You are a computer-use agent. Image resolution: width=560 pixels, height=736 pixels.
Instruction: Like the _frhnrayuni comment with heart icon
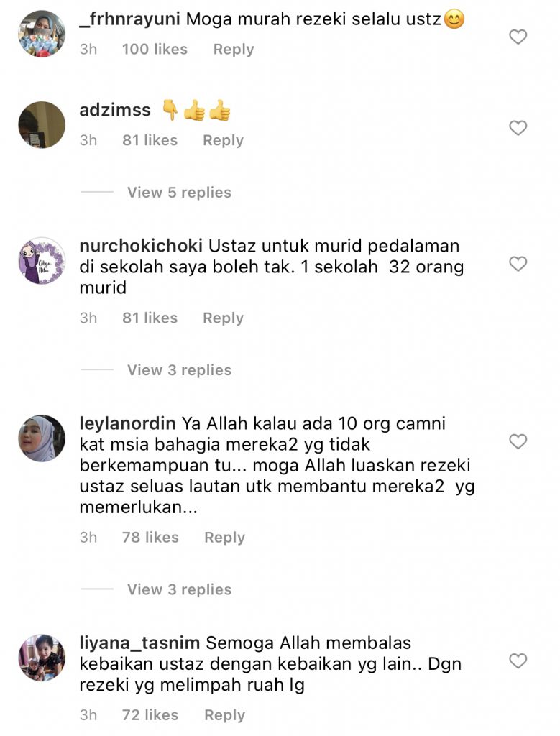(x=518, y=37)
